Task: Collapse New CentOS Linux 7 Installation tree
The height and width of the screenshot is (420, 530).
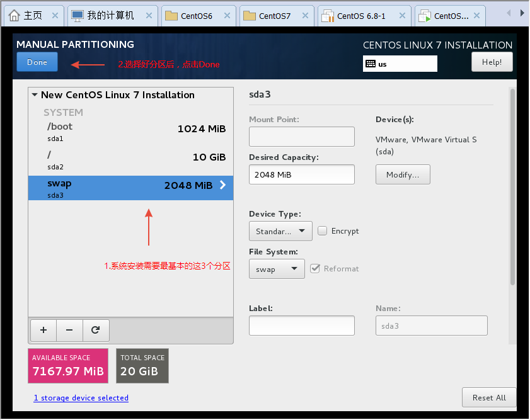Action: coord(35,95)
